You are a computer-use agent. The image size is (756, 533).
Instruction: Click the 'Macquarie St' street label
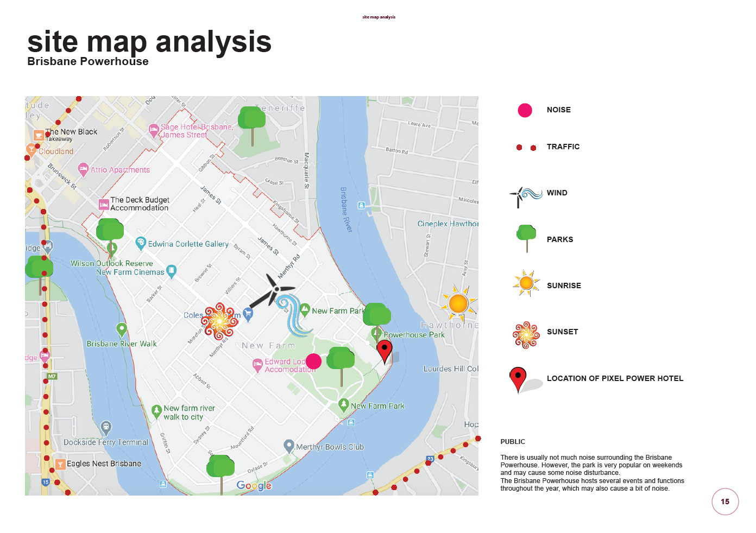point(306,170)
